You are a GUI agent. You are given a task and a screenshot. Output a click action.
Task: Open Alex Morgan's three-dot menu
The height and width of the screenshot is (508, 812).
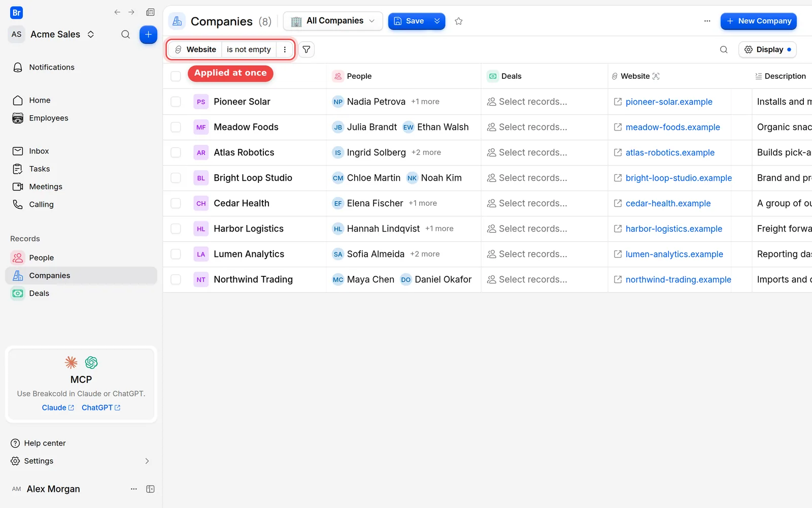134,489
